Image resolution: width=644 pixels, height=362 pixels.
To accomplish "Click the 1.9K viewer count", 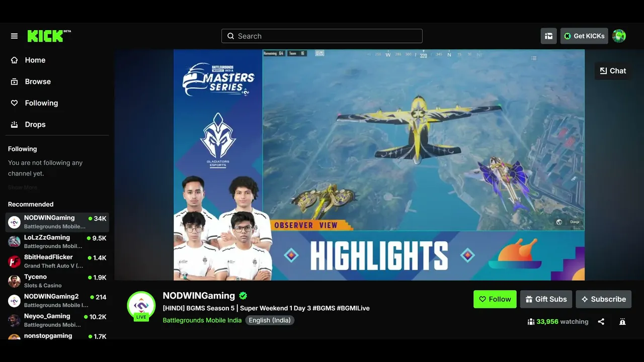I will (x=100, y=278).
